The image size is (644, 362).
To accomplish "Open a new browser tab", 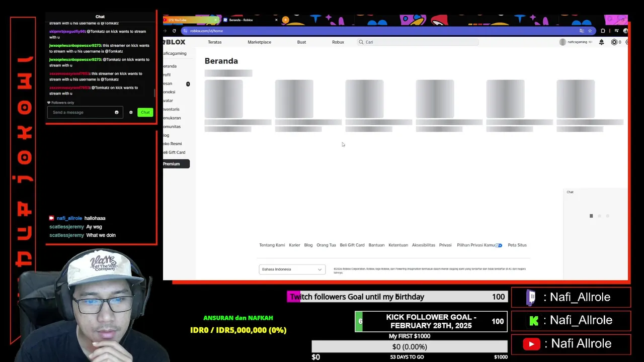I will pos(285,20).
